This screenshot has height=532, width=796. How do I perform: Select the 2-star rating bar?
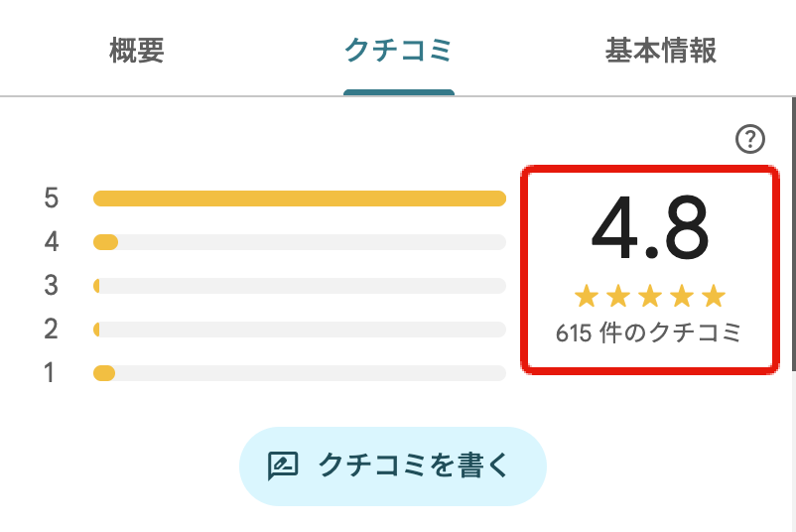click(299, 329)
